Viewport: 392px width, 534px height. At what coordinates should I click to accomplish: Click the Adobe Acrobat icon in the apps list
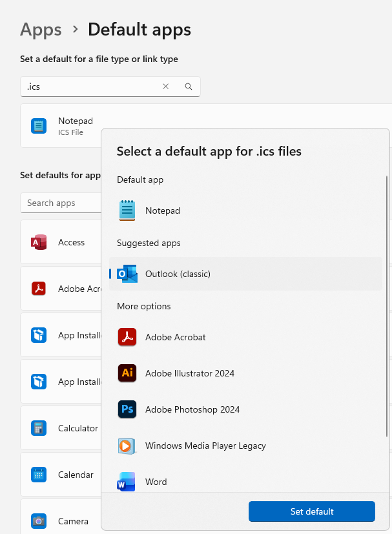click(x=39, y=289)
